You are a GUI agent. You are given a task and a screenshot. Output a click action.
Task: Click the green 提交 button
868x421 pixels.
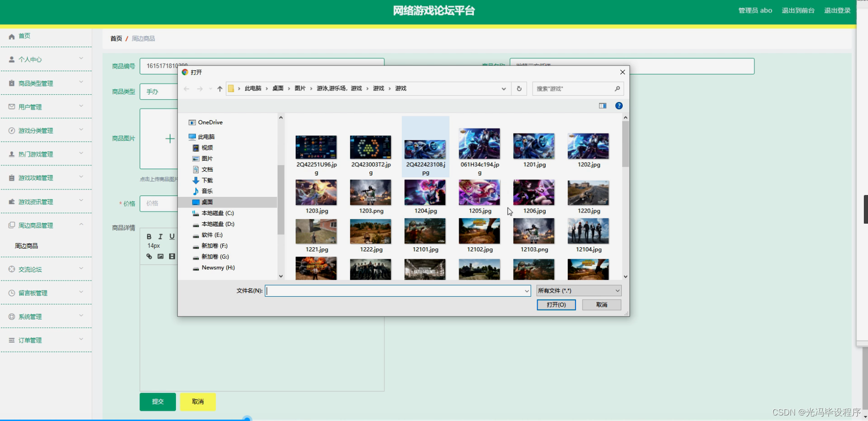(x=158, y=402)
